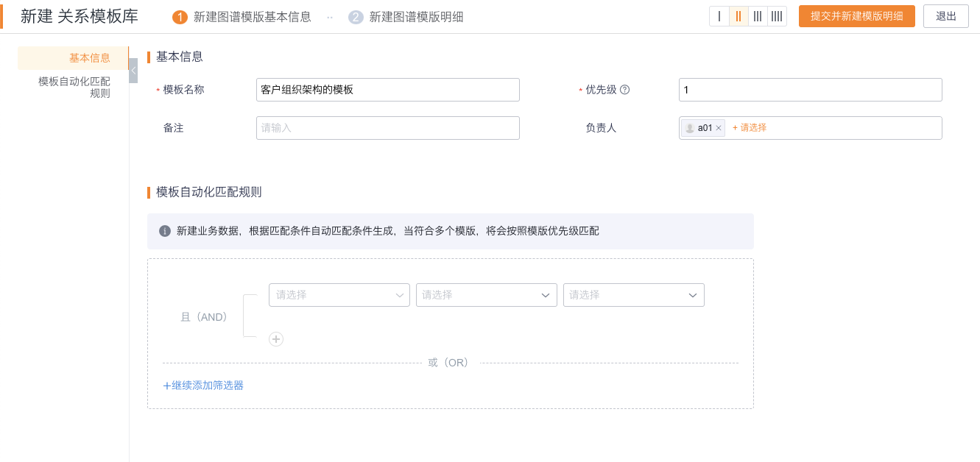Click 提交并新建模版明细 button
Image resolution: width=980 pixels, height=462 pixels.
pos(857,16)
